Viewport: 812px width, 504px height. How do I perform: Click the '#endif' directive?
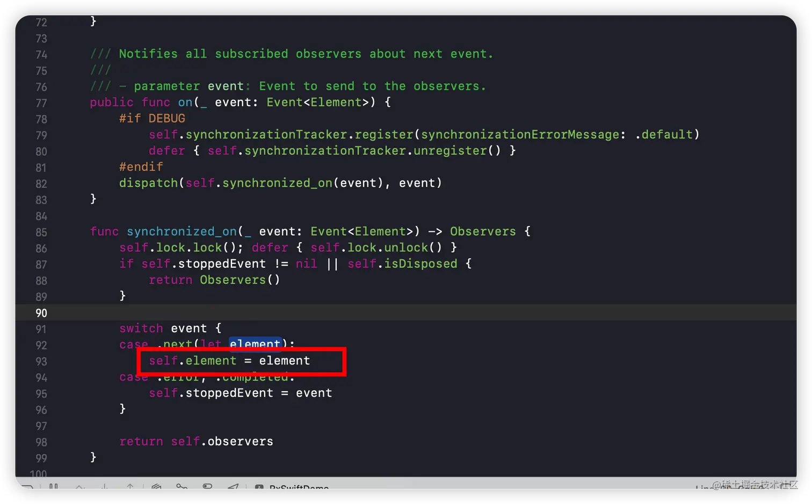click(x=141, y=166)
